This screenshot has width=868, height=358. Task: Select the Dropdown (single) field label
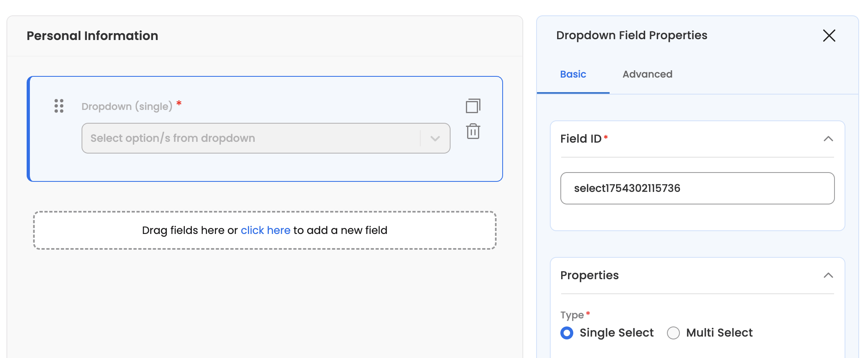pyautogui.click(x=127, y=106)
